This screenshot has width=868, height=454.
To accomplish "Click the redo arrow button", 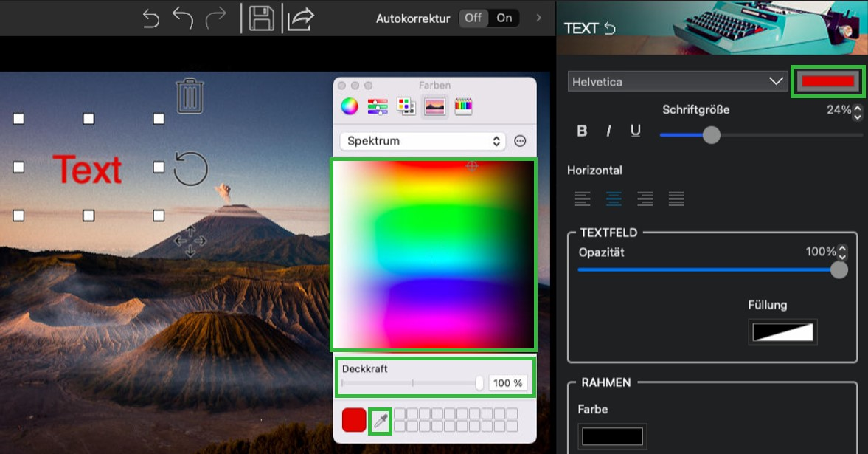I will [216, 18].
